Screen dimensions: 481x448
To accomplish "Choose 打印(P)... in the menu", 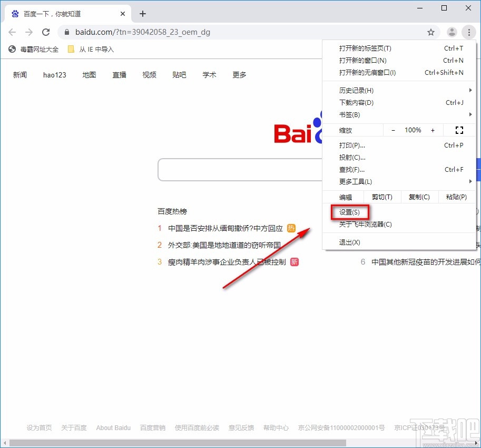I will pyautogui.click(x=399, y=145).
